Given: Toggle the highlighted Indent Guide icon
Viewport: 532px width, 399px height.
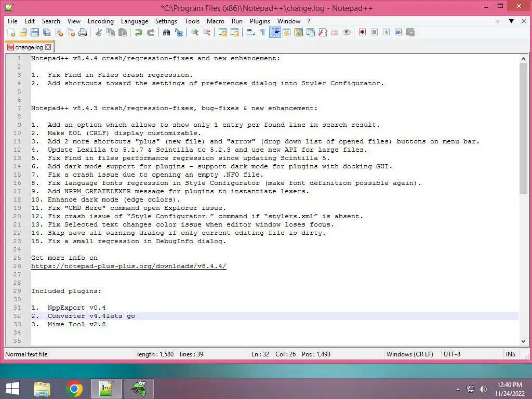Looking at the screenshot, I should (x=275, y=32).
